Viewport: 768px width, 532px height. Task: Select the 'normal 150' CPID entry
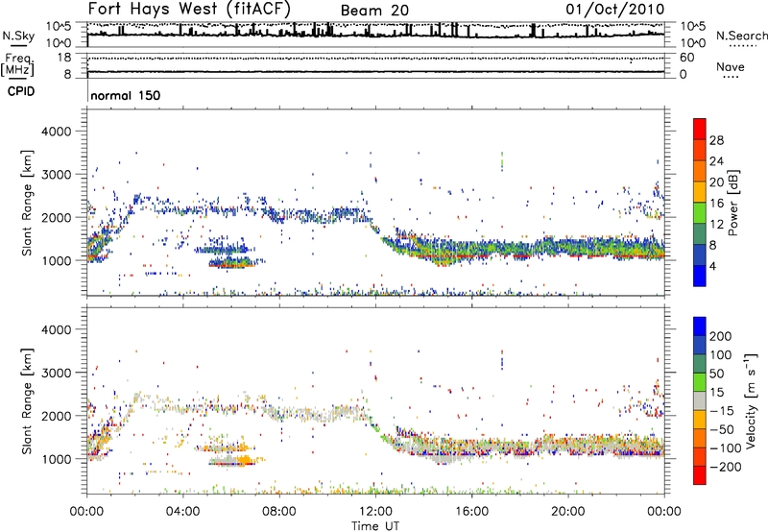pyautogui.click(x=126, y=95)
